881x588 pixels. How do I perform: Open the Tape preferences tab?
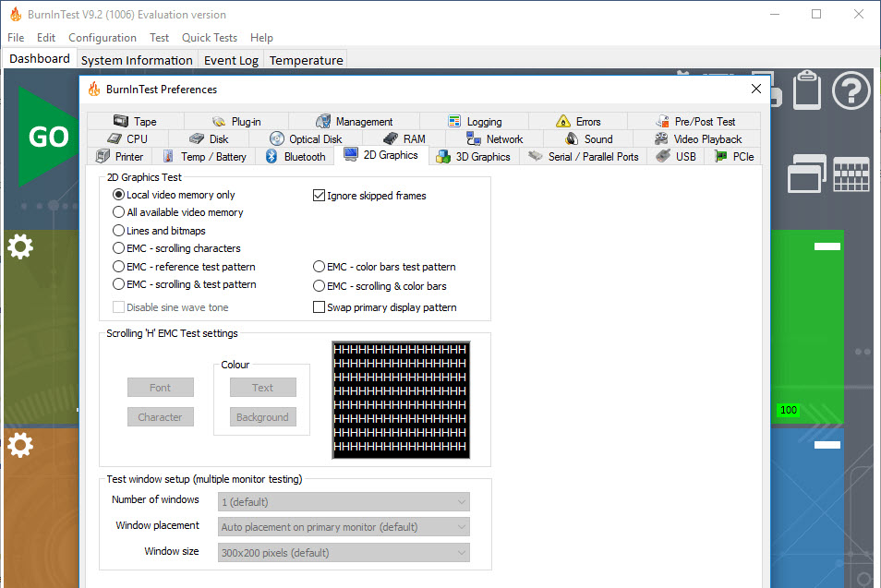click(136, 121)
